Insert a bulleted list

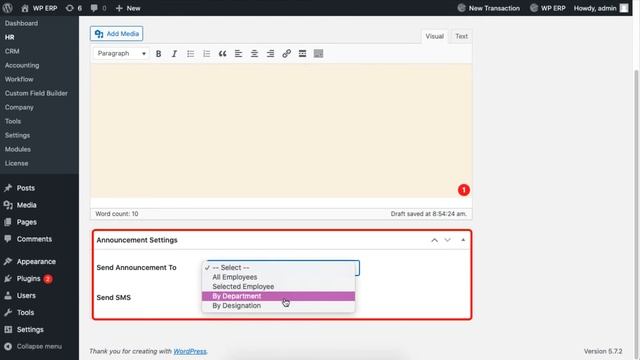pos(190,53)
